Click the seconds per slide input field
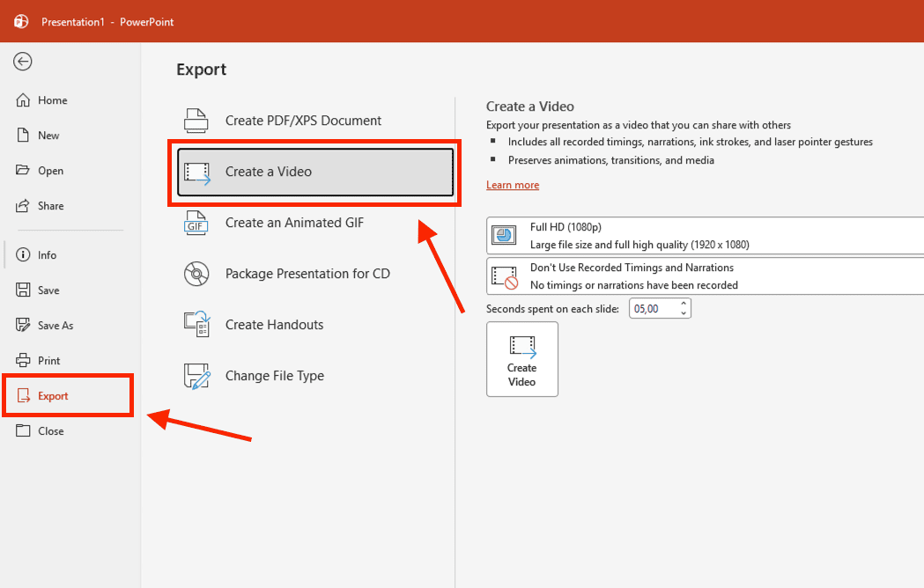The height and width of the screenshot is (588, 924). (x=653, y=309)
